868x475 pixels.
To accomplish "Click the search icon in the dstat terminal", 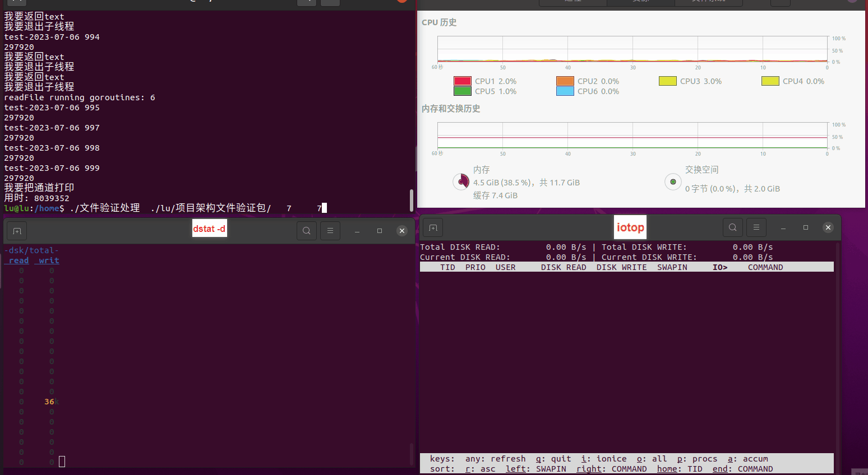I will click(306, 231).
